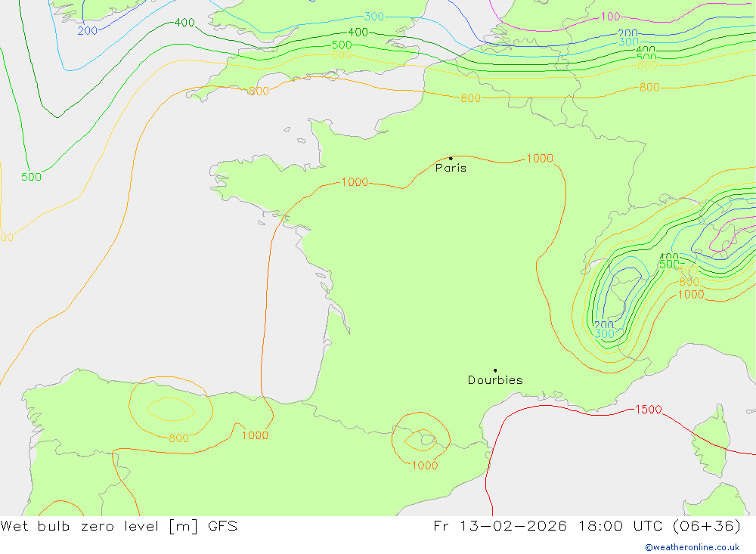Click the 1000 label just east of Paris
Viewport: 756px width, 554px height.
point(540,159)
